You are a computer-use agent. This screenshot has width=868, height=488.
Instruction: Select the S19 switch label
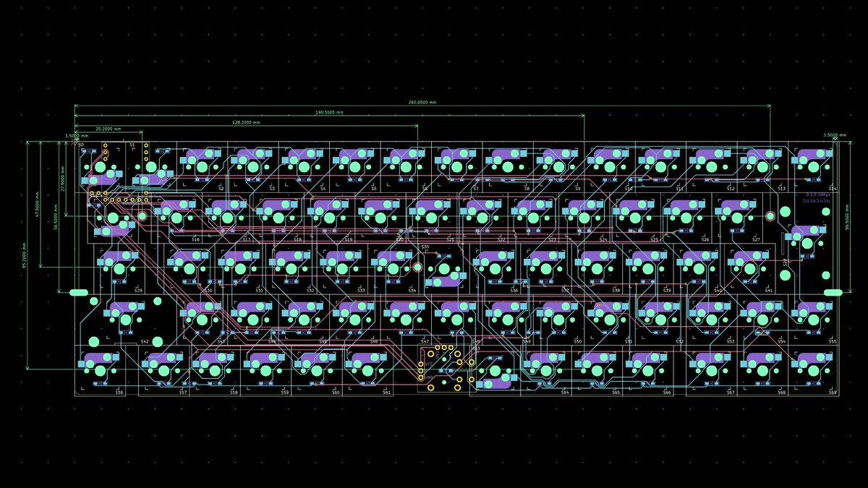click(x=349, y=239)
